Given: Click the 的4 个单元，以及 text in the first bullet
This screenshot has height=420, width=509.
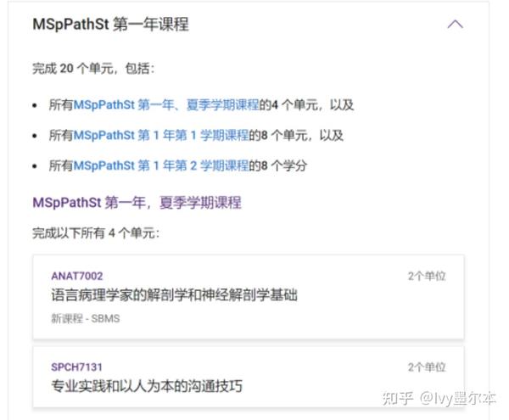Looking at the screenshot, I should pos(306,105).
